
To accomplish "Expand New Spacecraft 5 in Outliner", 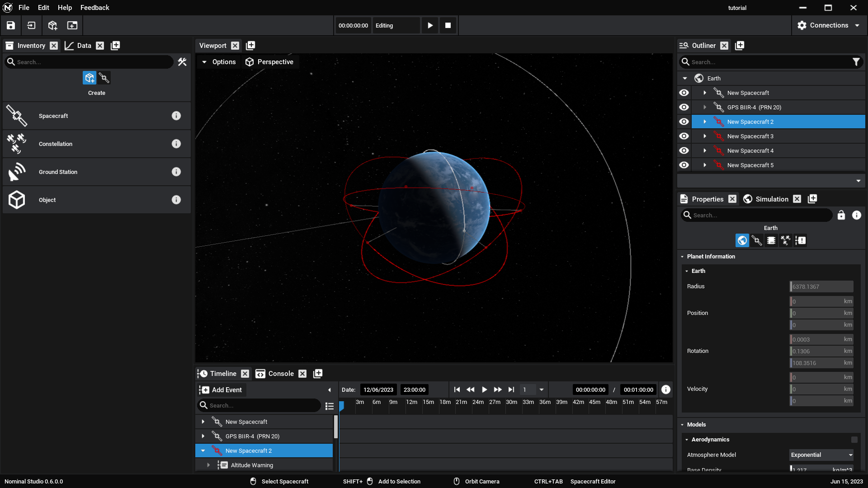I will (705, 165).
